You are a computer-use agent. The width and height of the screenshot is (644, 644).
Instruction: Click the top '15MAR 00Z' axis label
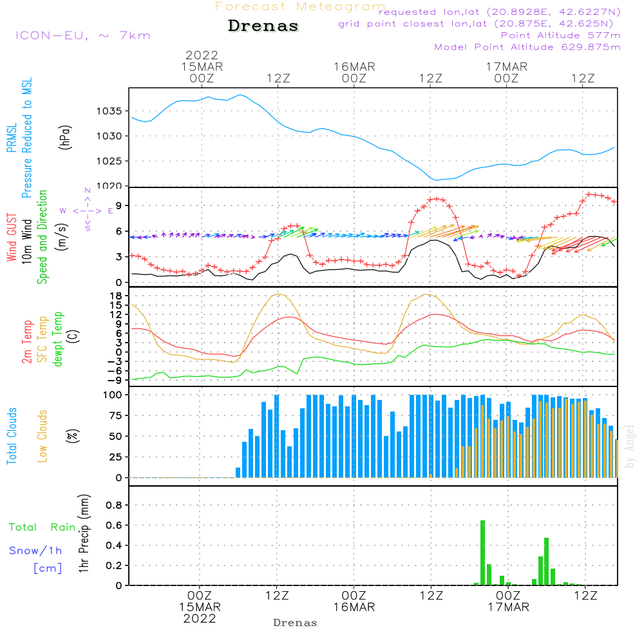point(202,72)
